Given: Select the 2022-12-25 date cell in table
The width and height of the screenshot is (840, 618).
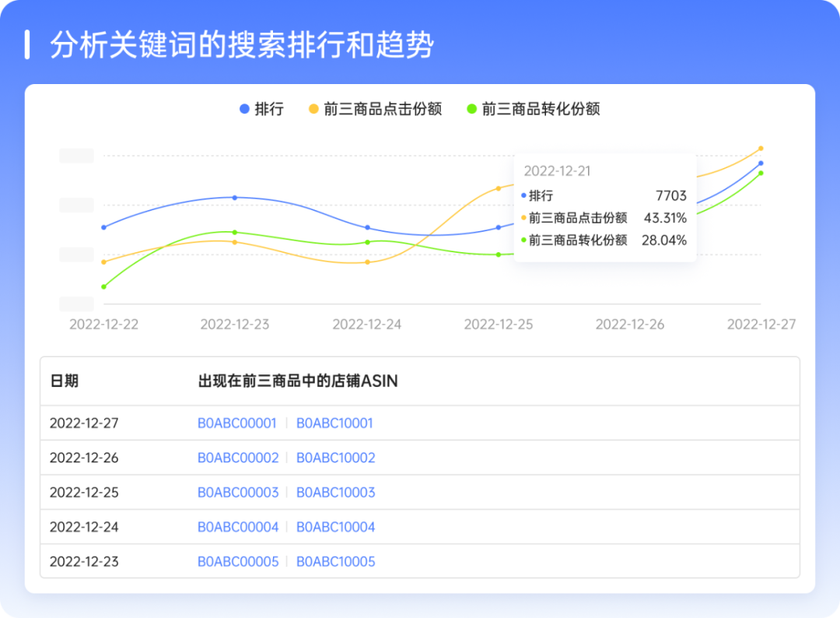Looking at the screenshot, I should 84,492.
